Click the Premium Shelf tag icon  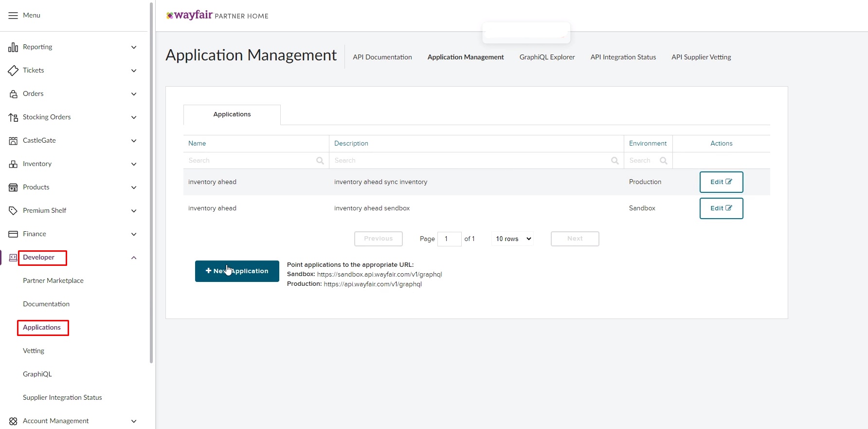[x=13, y=211]
